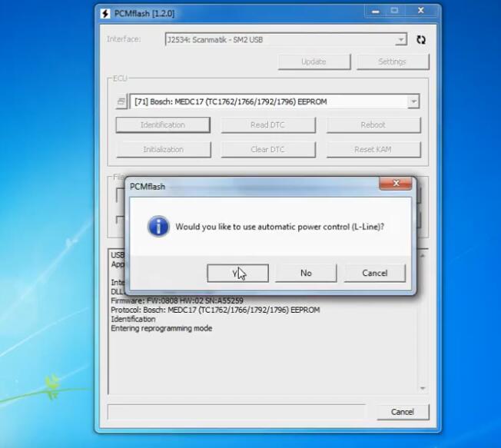Click the Read DTC button

[268, 125]
